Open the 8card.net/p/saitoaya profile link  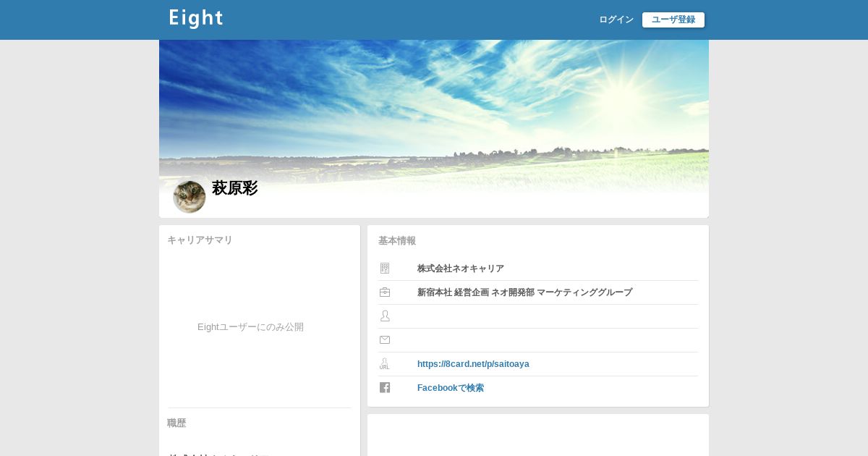473,364
